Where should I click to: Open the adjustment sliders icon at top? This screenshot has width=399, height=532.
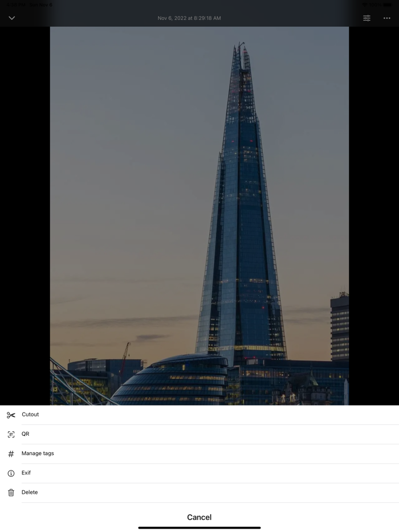coord(367,18)
